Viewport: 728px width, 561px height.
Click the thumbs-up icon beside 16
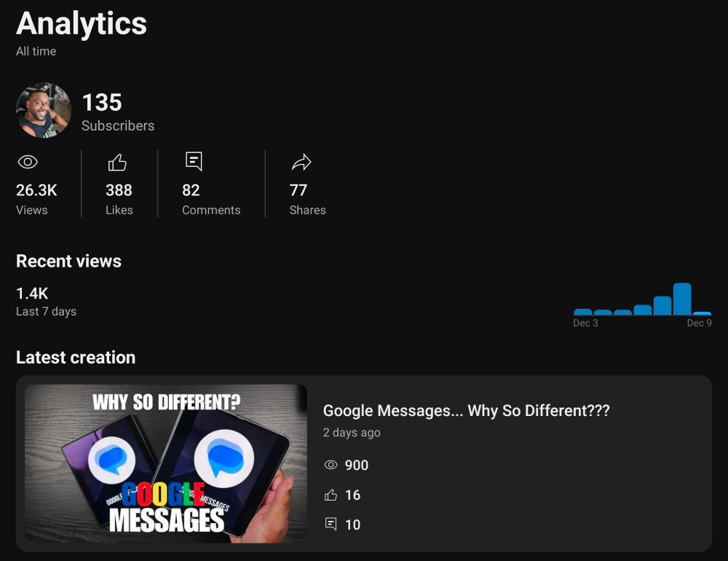click(x=331, y=495)
